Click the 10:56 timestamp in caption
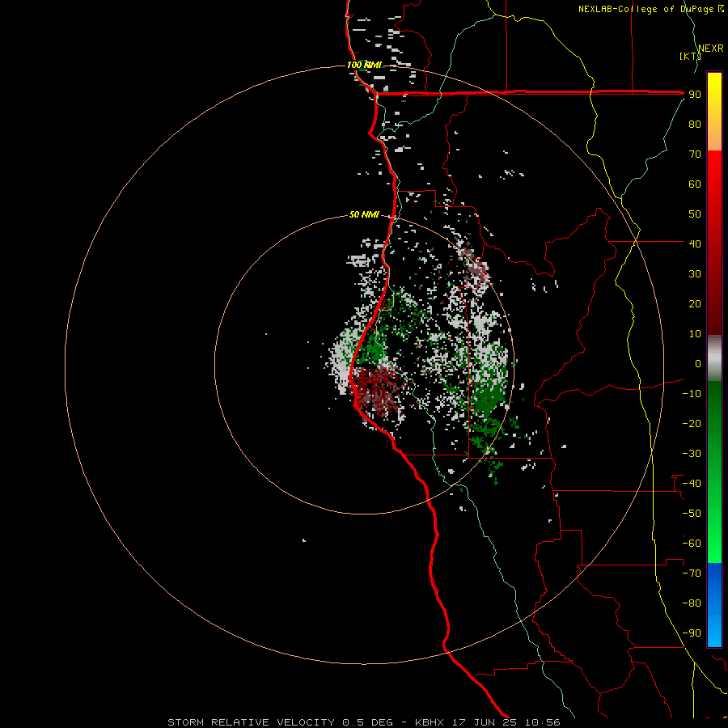The height and width of the screenshot is (728, 728). [542, 722]
